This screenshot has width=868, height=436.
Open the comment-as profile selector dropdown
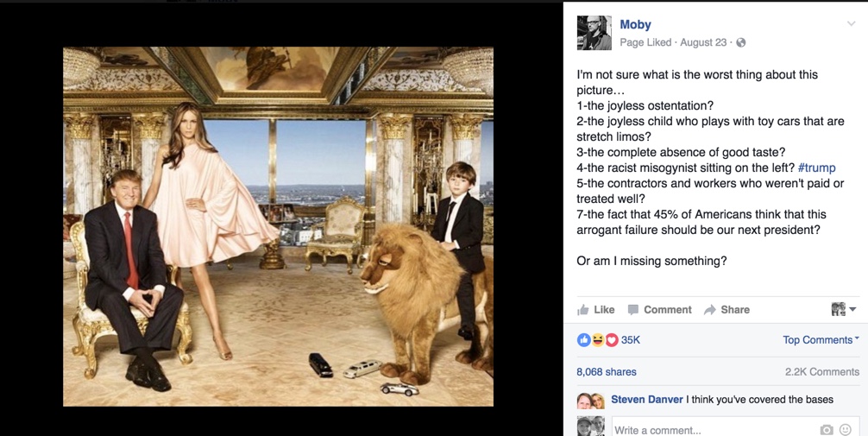pos(843,309)
